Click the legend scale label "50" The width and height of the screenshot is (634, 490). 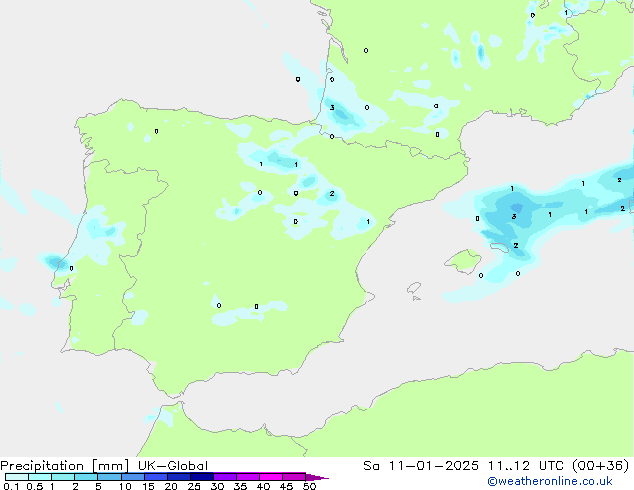pyautogui.click(x=309, y=486)
